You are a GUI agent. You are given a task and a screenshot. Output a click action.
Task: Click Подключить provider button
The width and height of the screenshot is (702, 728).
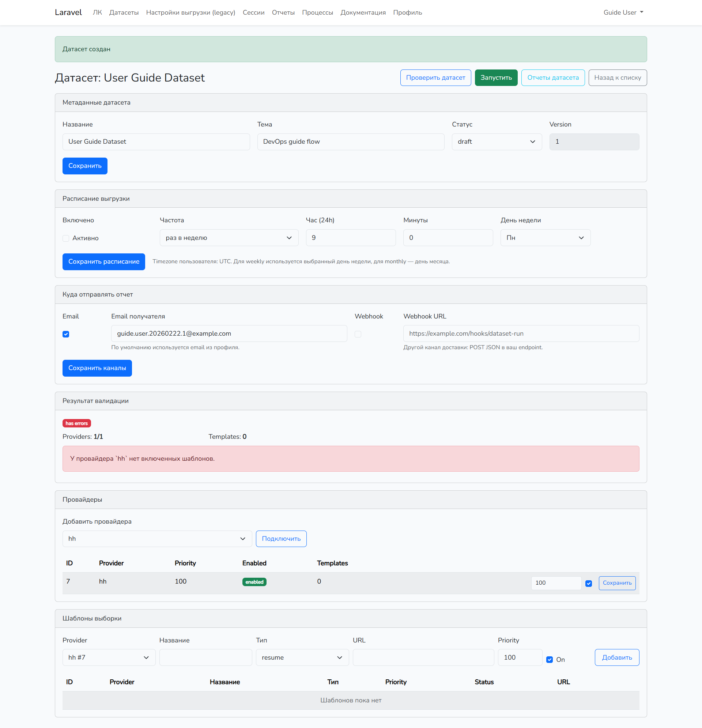[281, 539]
